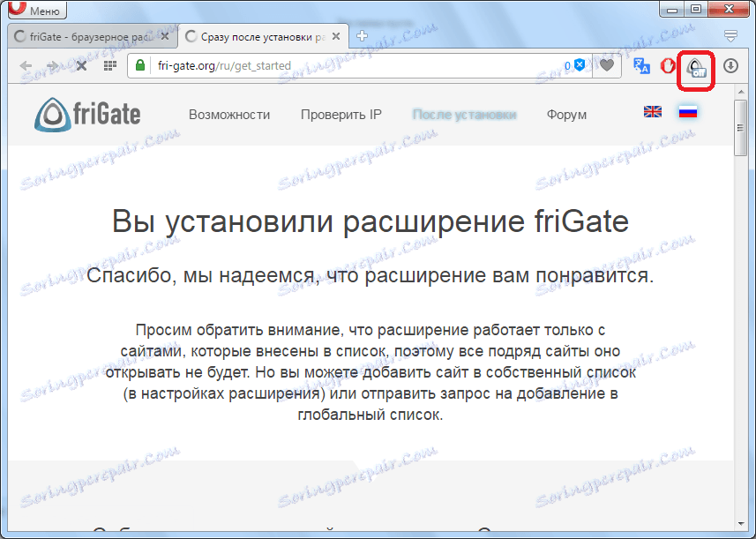Open the Возможности page link
This screenshot has width=756, height=539.
(x=229, y=115)
